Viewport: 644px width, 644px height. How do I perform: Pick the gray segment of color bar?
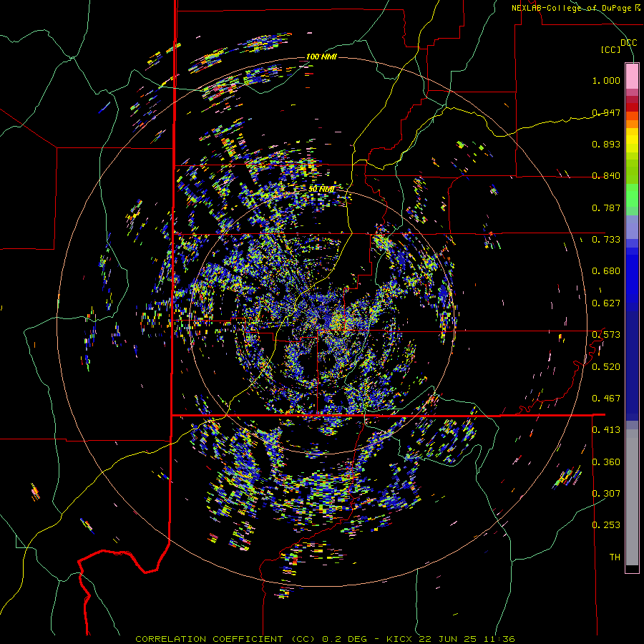(x=632, y=497)
